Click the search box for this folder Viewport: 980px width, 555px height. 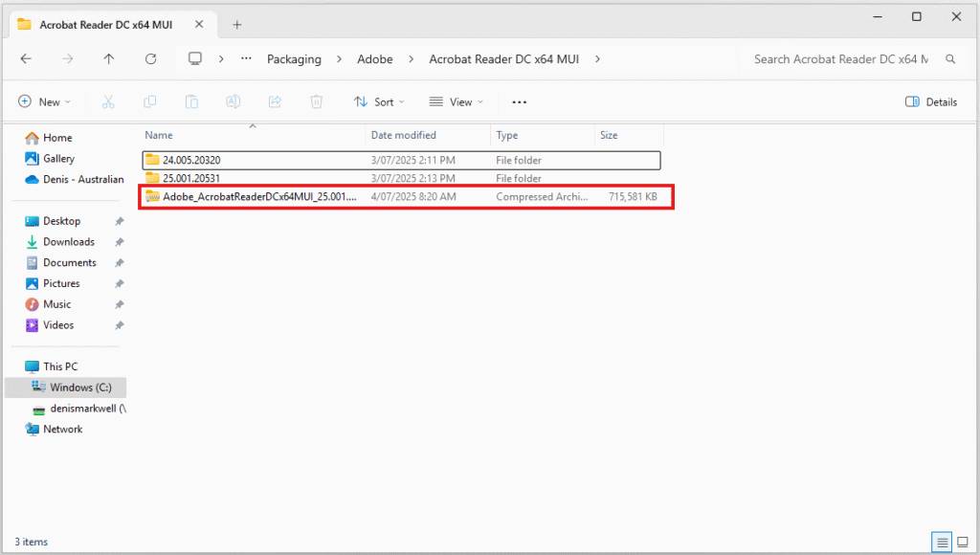coord(840,59)
